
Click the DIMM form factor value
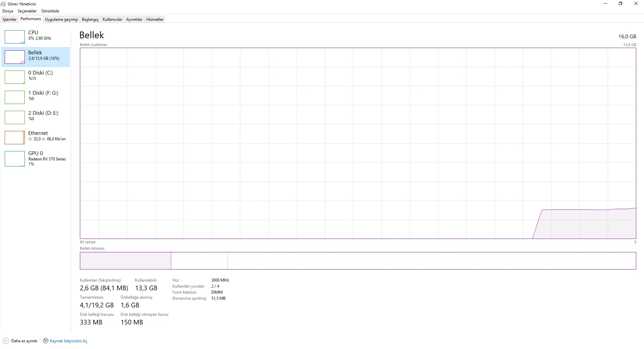point(217,292)
